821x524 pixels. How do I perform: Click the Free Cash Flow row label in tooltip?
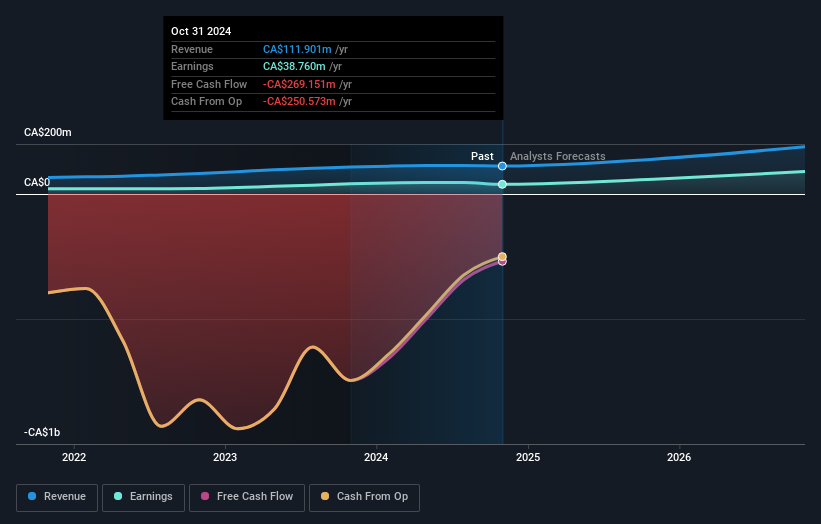tap(209, 84)
